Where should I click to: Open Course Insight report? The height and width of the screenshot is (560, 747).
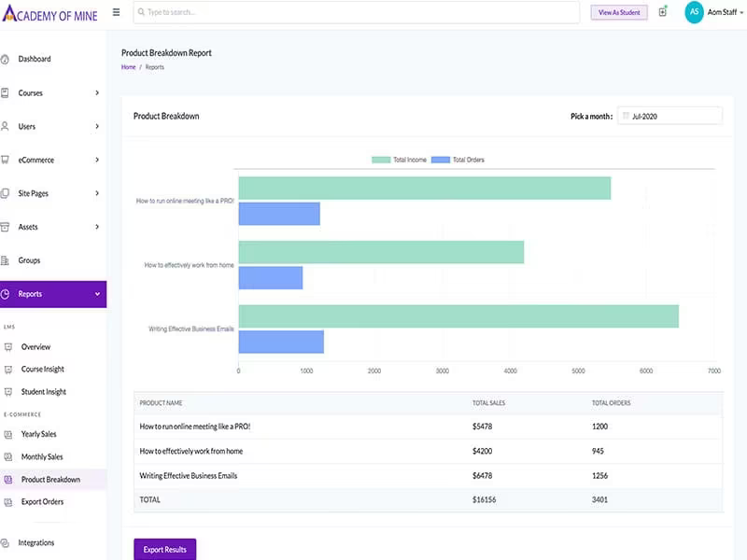[42, 369]
